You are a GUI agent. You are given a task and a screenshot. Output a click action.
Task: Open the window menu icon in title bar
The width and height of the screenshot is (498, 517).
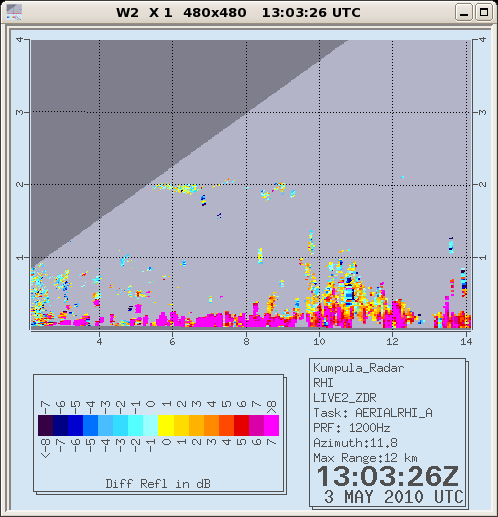click(14, 12)
